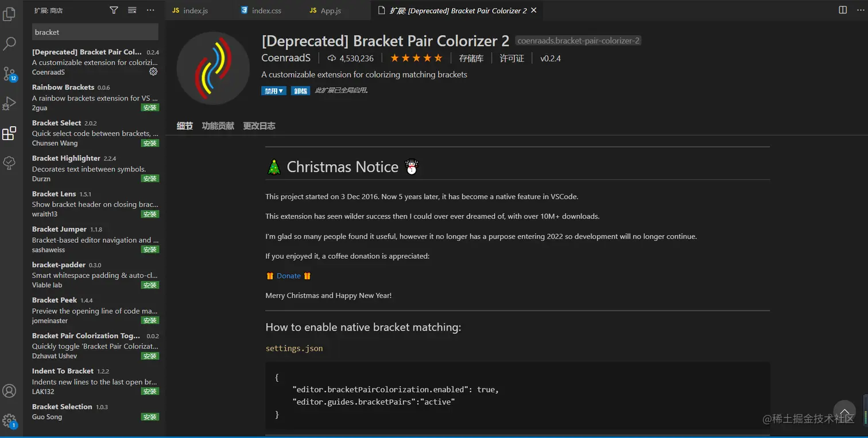Screen dimensions: 868x438
Task: Click the coenraads.bracket-pair-colorizer-2 identifier
Action: [x=578, y=41]
